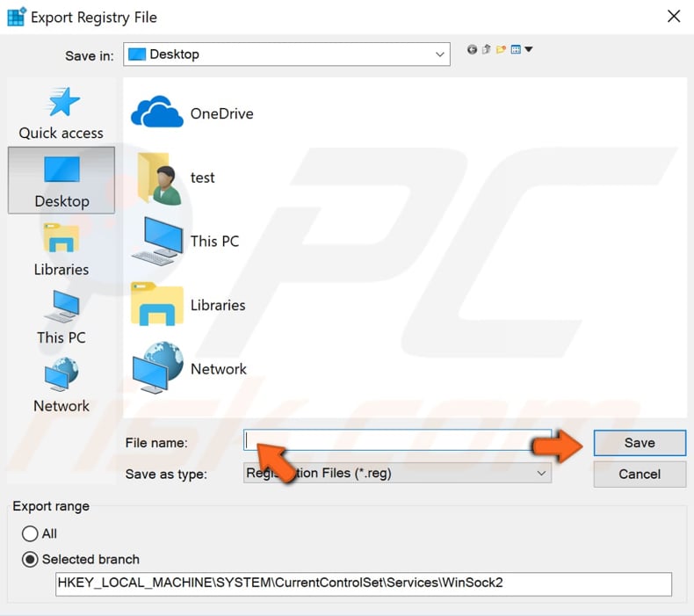Close the Export Registry File dialog
The height and width of the screenshot is (616, 694).
tap(674, 17)
